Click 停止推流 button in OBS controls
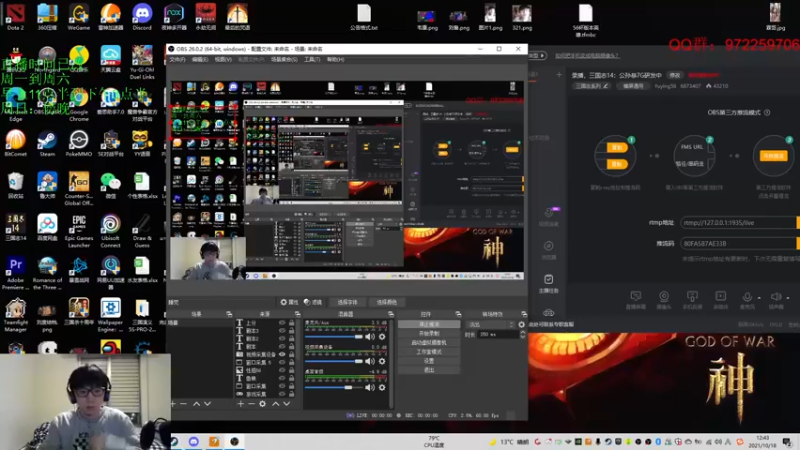 coord(429,324)
